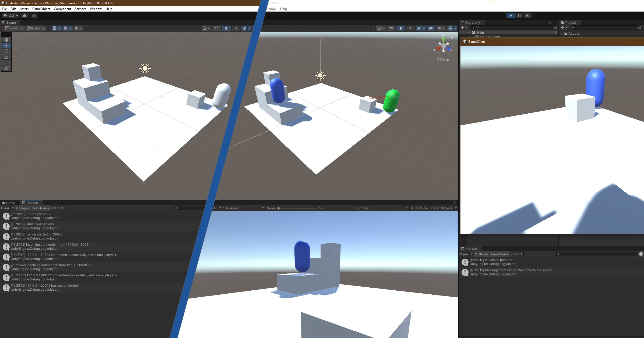Toggle hidden objects visibility eye icon
644x338 pixels.
coord(431,28)
